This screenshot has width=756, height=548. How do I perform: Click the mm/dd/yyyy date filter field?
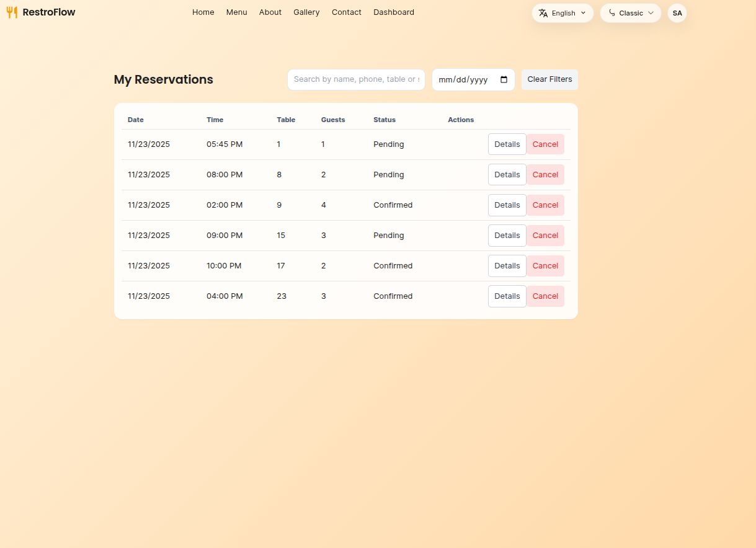(464, 79)
